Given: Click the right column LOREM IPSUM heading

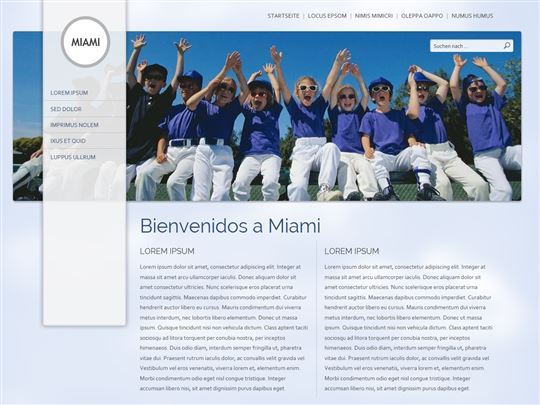Looking at the screenshot, I should coord(352,251).
